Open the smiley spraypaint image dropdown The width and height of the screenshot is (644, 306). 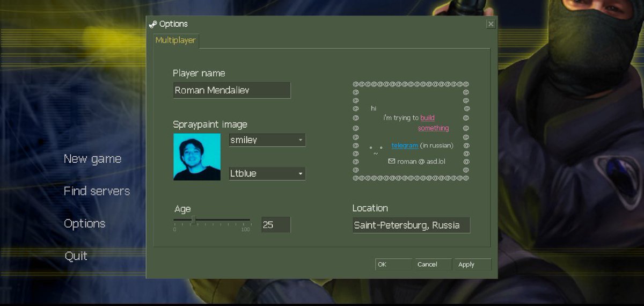[267, 140]
